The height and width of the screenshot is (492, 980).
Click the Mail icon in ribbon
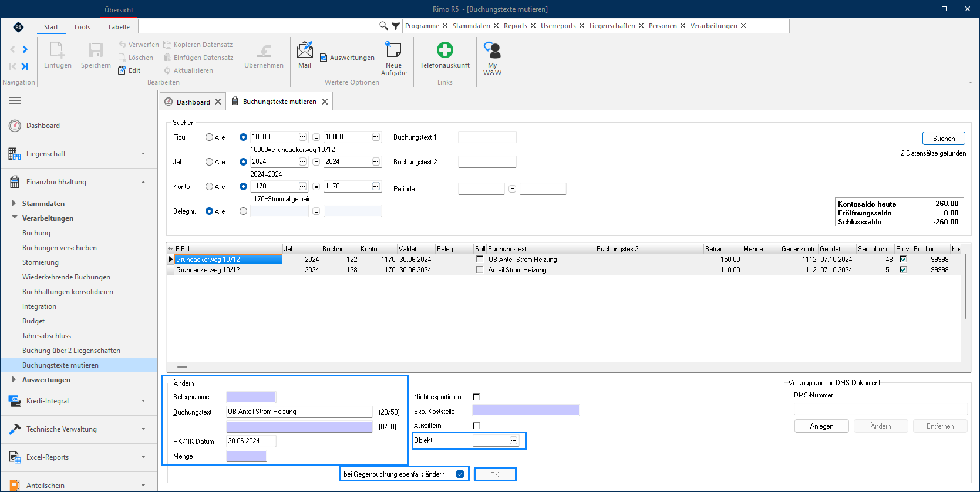(x=305, y=50)
